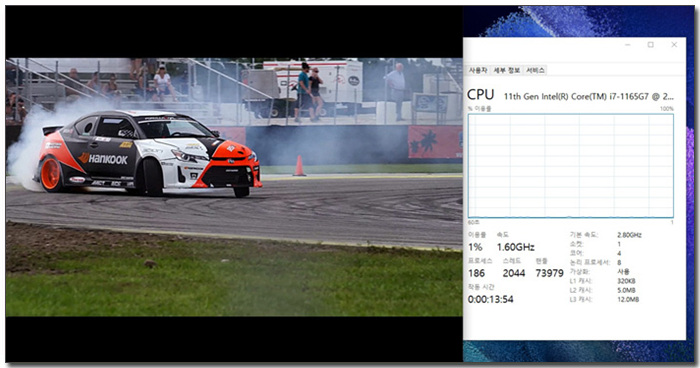Viewport: 700px width, 368px height.
Task: Click the large CPU heading
Action: (480, 95)
